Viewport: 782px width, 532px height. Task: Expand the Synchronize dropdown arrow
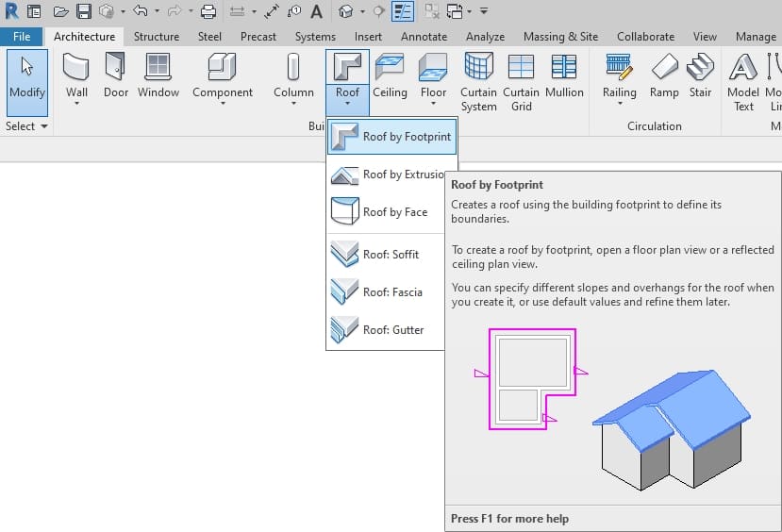pos(123,11)
